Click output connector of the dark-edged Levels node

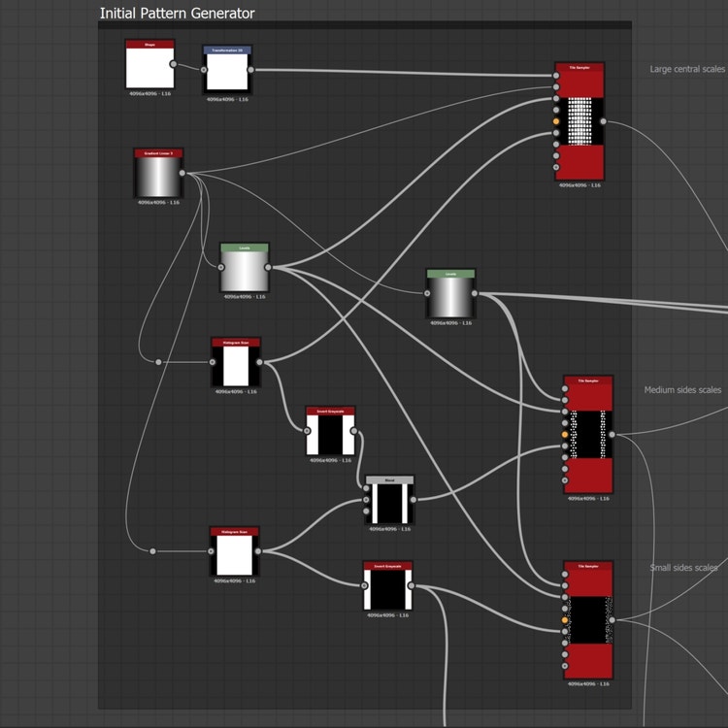(474, 293)
